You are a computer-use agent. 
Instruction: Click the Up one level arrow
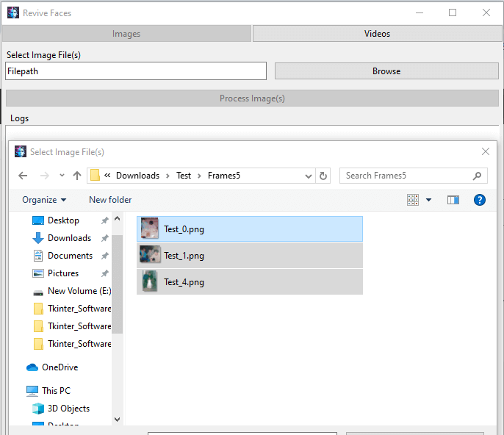(77, 176)
